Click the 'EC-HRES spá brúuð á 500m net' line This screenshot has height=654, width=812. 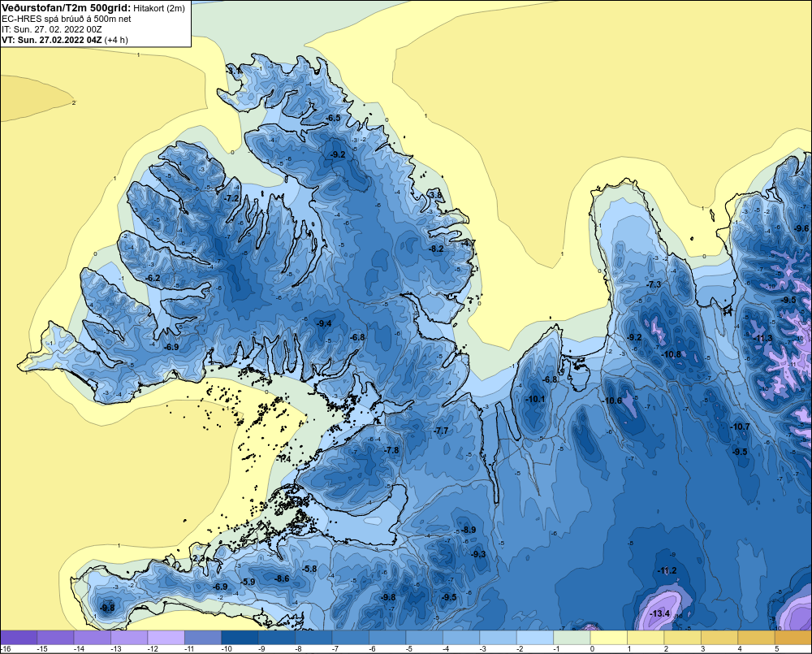(67, 19)
